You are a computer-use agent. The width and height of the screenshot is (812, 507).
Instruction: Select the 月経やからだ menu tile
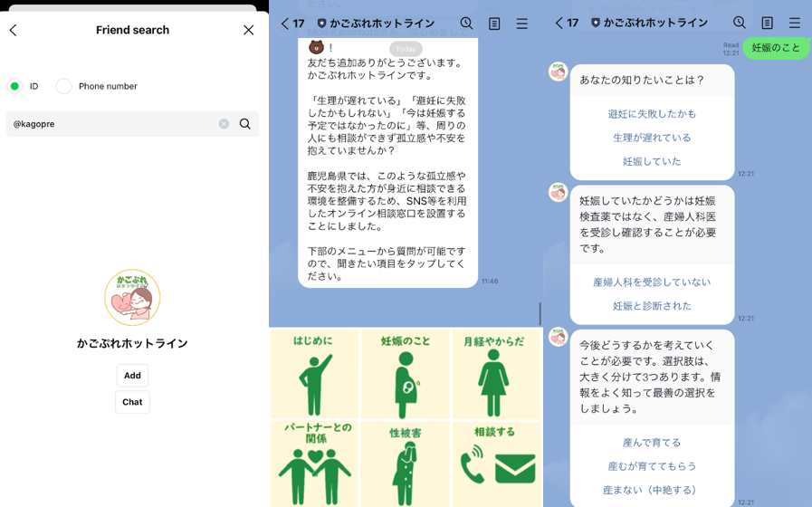(494, 374)
